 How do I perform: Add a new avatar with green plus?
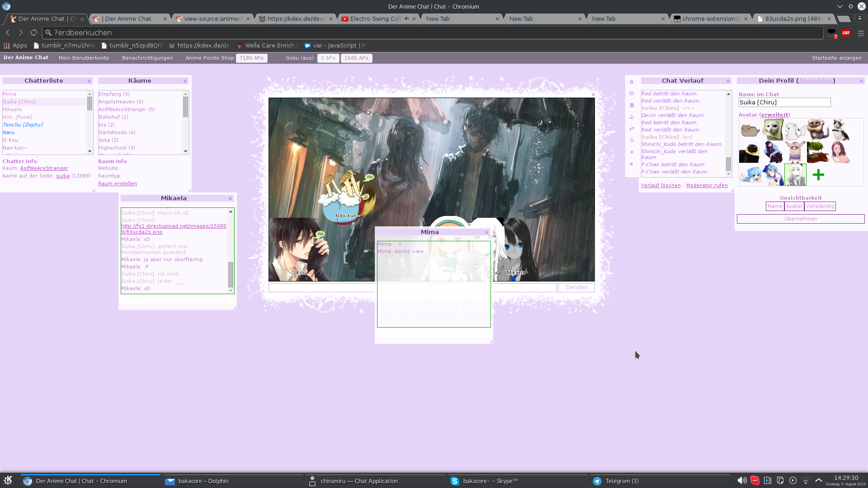pos(818,175)
